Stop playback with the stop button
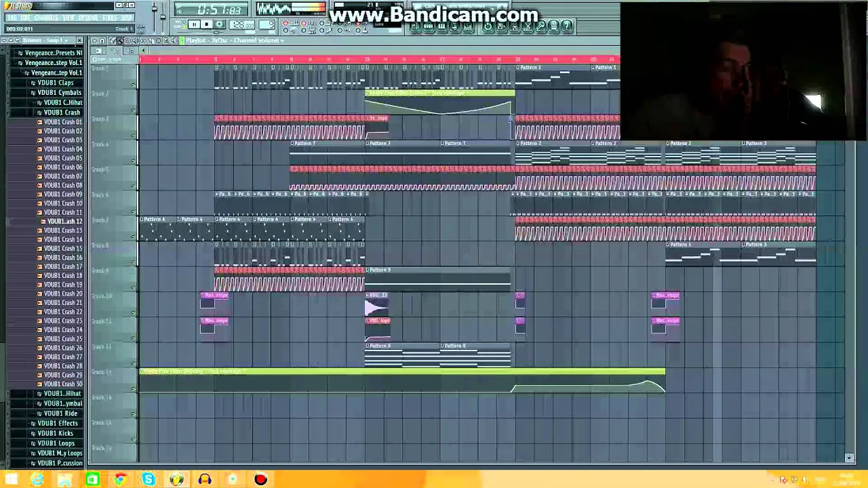Image resolution: width=868 pixels, height=488 pixels. (x=206, y=24)
